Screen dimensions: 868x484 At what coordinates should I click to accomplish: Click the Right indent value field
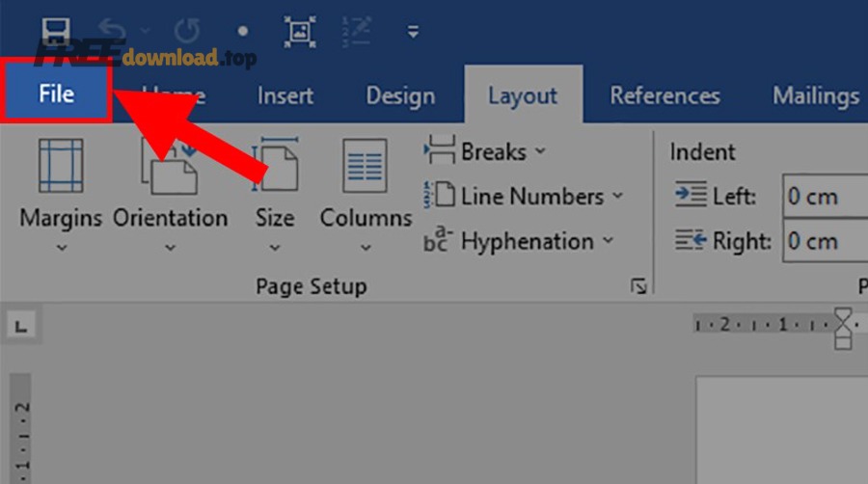tap(825, 241)
